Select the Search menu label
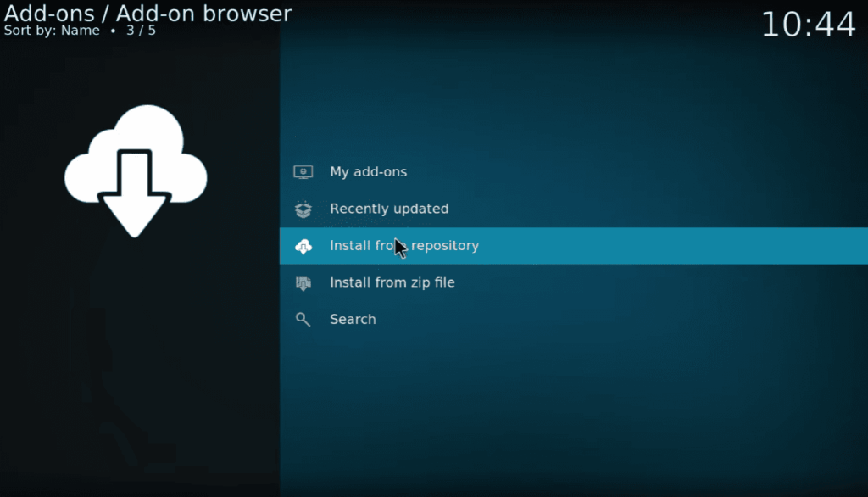868x497 pixels. 353,319
